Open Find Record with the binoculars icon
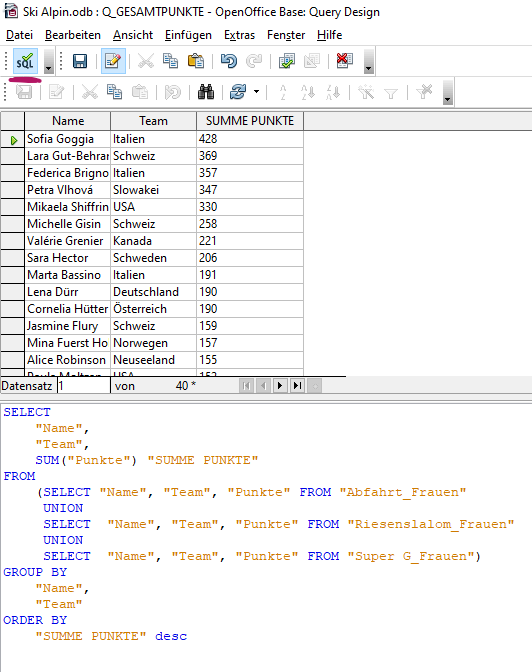The image size is (532, 672). coord(206,92)
